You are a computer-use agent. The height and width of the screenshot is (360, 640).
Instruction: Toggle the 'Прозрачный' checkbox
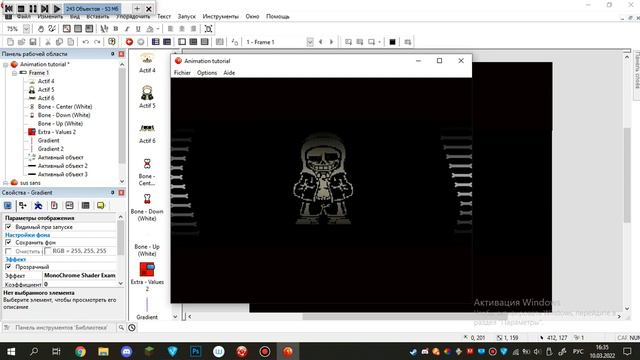tap(8, 267)
